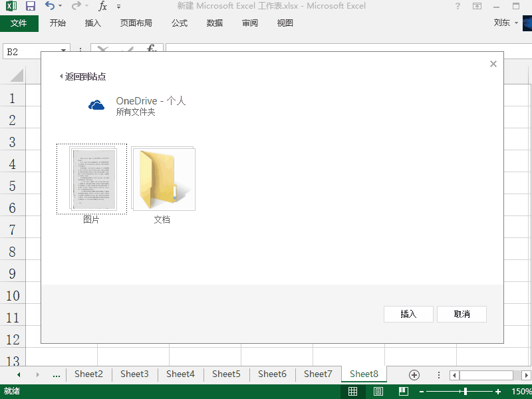
Task: Open the redo history dropdown arrow
Action: pyautogui.click(x=86, y=6)
